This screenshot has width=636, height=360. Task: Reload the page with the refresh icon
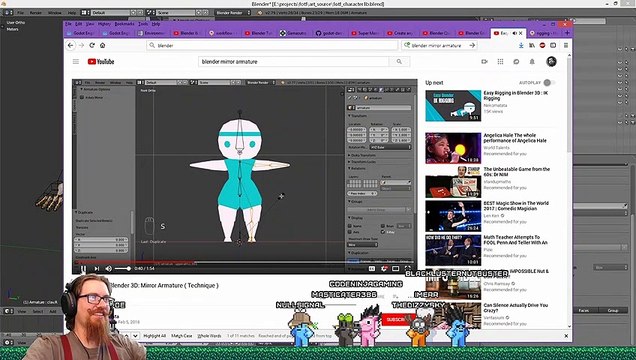pos(92,45)
